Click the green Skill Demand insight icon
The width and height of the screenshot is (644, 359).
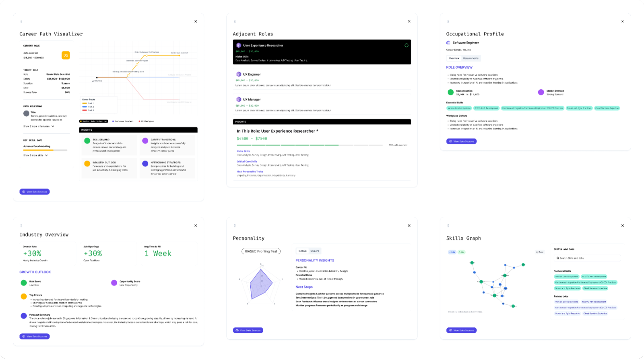[x=87, y=141]
